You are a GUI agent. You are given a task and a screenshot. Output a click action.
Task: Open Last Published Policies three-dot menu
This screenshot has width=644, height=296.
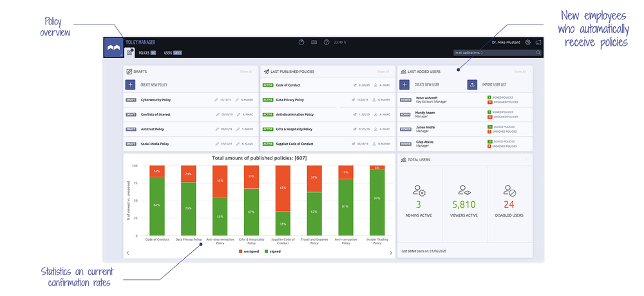(x=393, y=72)
